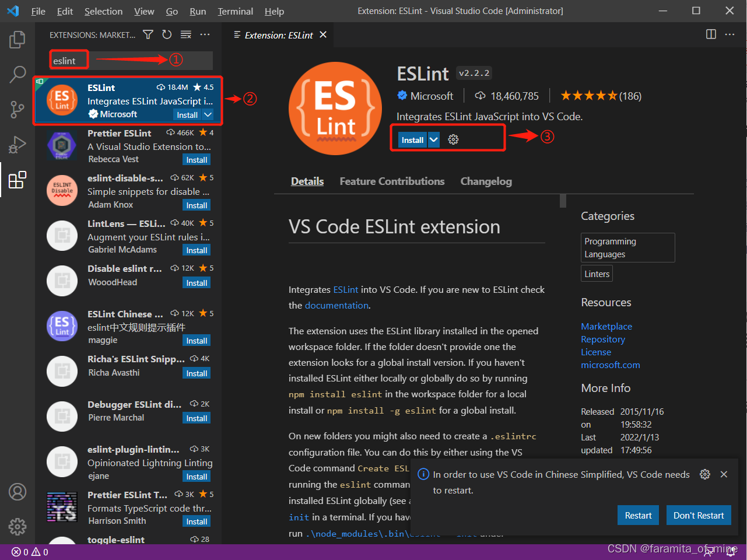Filter extensions with the funnel icon

[x=148, y=35]
